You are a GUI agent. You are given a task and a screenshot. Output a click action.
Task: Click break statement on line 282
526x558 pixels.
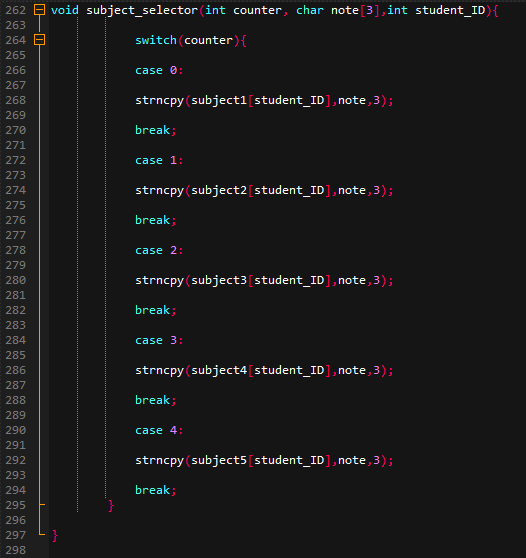coord(156,310)
